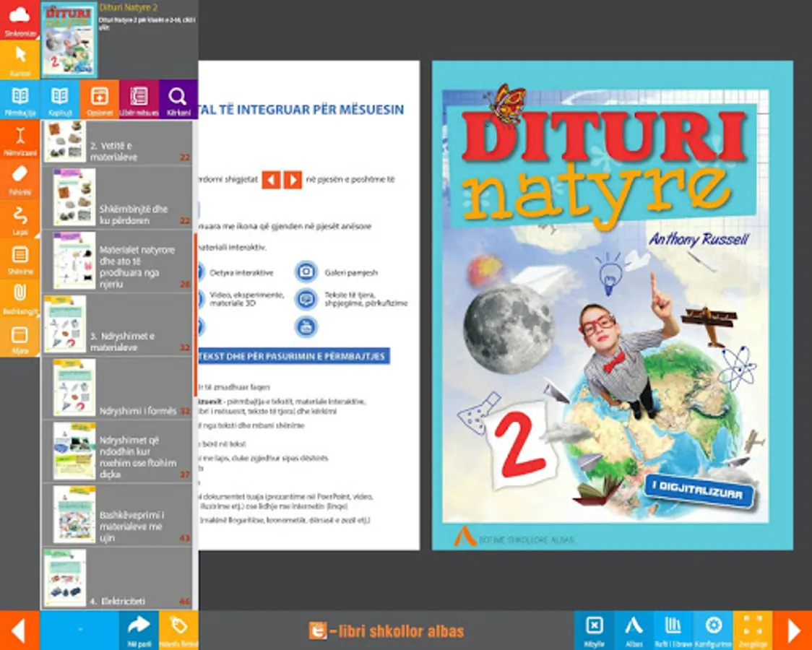The height and width of the screenshot is (650, 812).
Task: Open the Rafti i librave bookshelf icon
Action: point(673,630)
